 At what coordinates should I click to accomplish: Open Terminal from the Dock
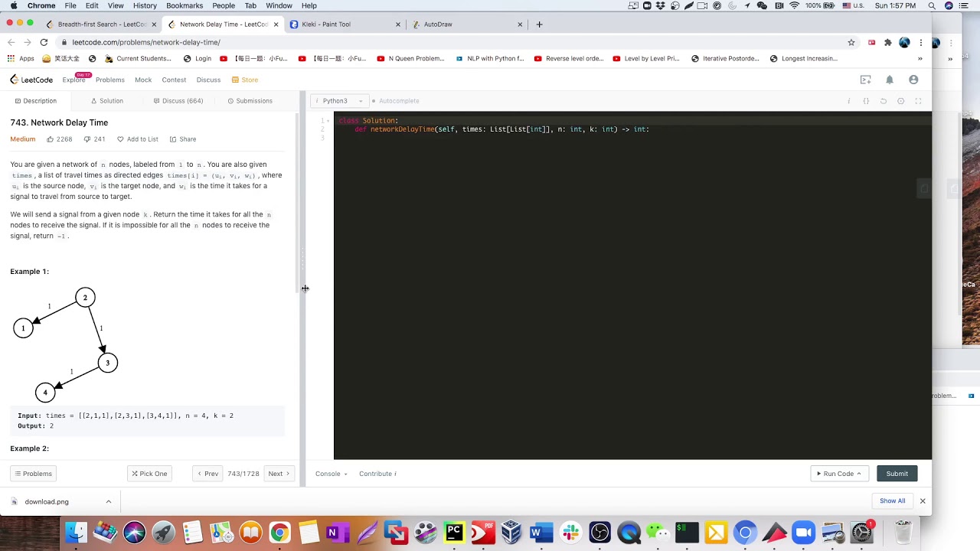click(x=687, y=531)
